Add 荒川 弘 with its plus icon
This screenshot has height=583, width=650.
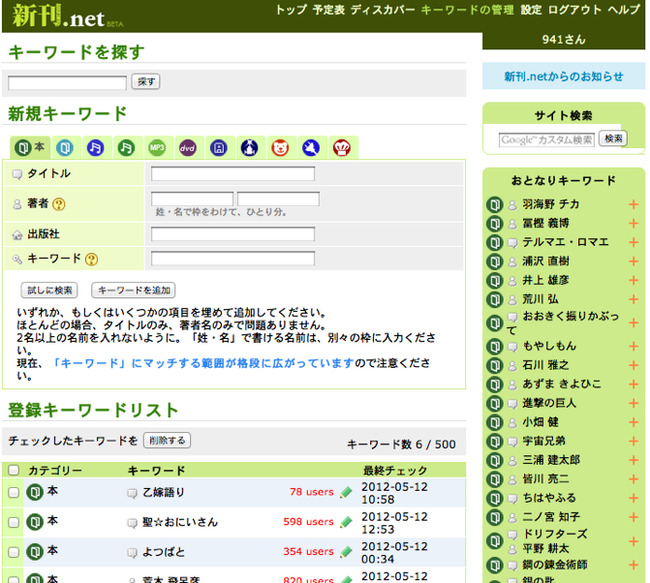tap(633, 299)
